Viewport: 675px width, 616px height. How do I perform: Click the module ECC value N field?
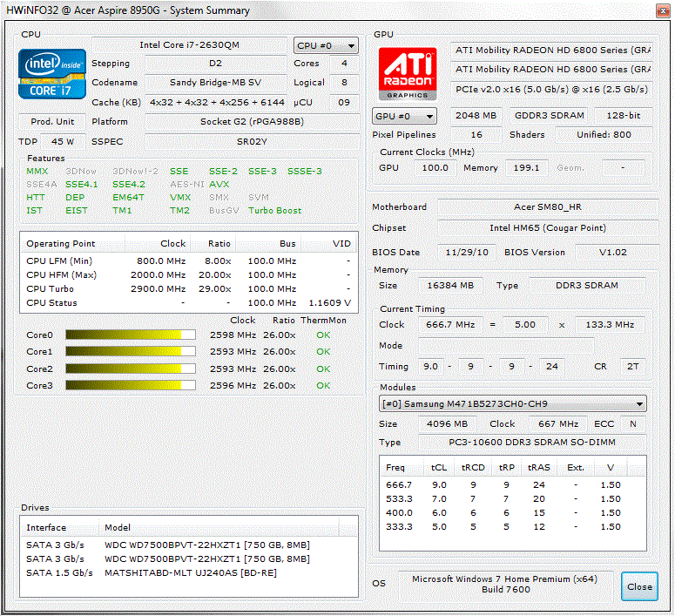[633, 423]
